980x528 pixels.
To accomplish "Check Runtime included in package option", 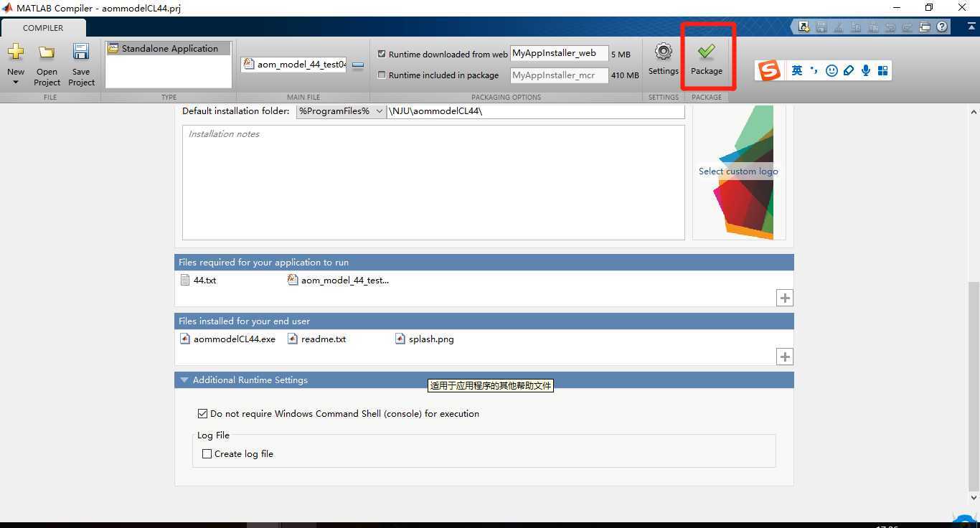I will (x=382, y=75).
